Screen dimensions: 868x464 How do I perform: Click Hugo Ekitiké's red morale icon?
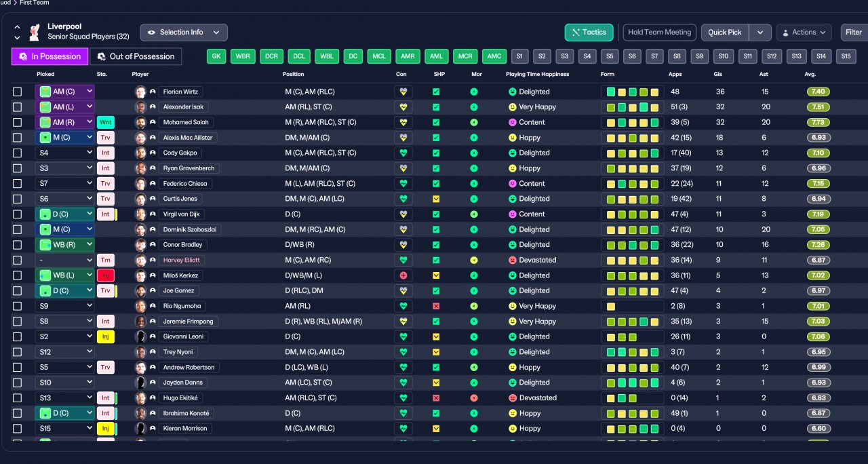(x=474, y=398)
